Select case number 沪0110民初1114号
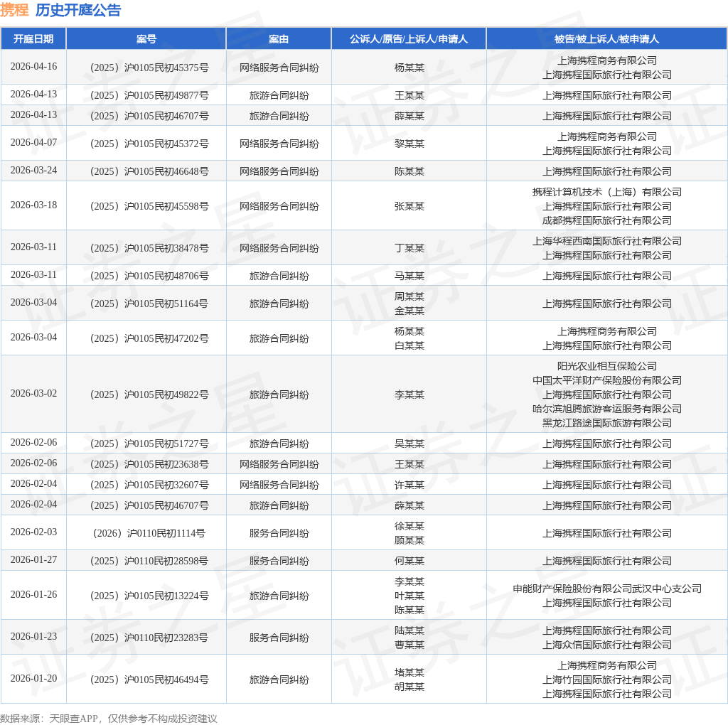The width and height of the screenshot is (728, 725). click(x=149, y=533)
